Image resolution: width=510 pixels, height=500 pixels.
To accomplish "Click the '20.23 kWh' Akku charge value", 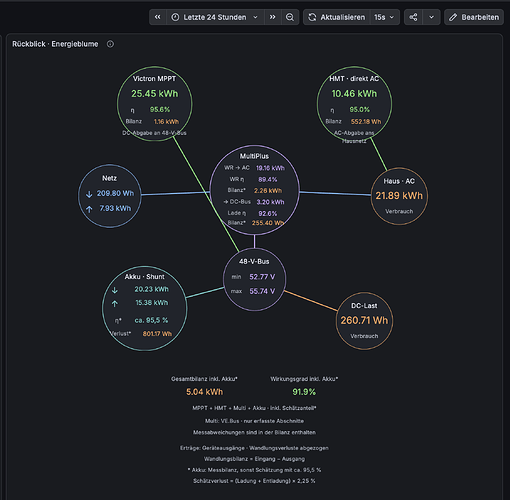I will pos(152,289).
